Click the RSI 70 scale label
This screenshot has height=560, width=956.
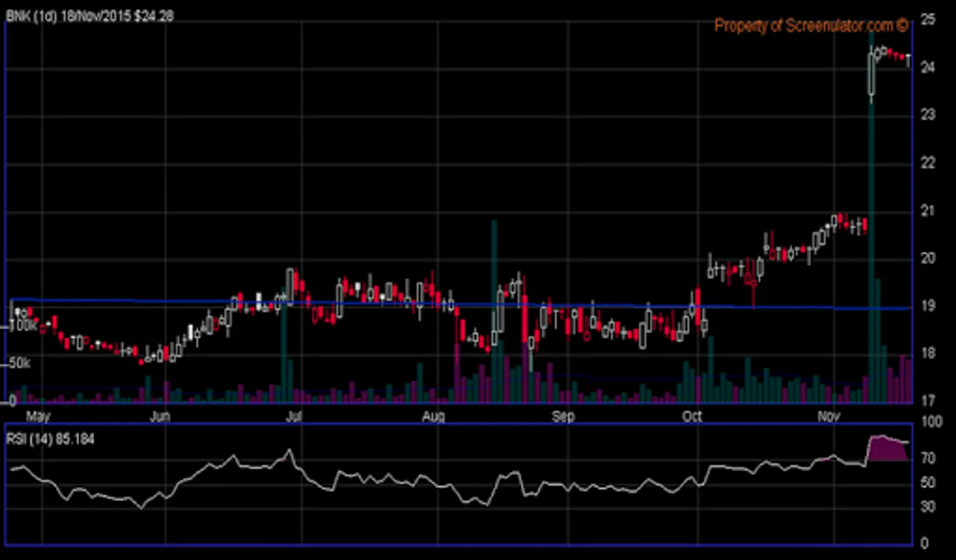click(928, 459)
